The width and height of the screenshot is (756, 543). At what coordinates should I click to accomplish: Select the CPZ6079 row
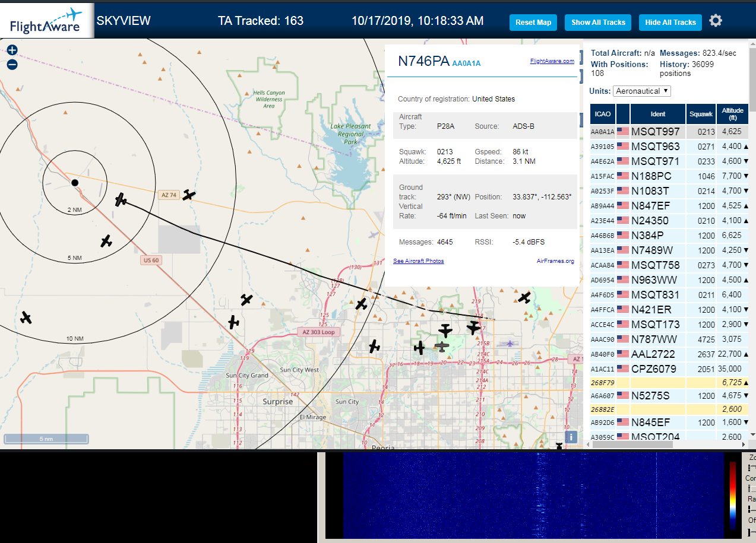[x=669, y=369]
